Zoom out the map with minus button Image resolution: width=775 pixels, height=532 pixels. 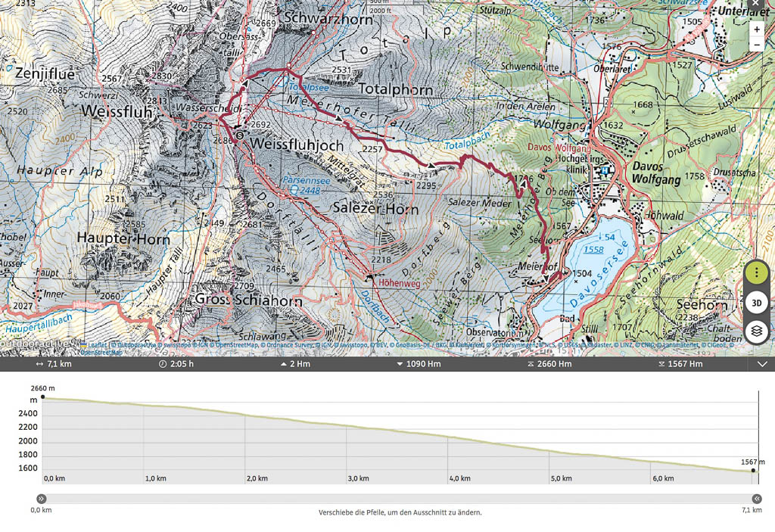tap(757, 45)
